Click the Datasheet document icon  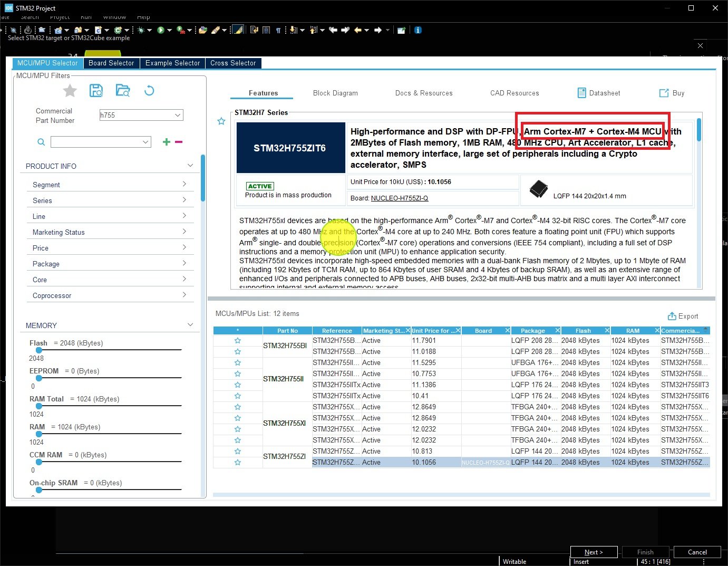tap(581, 93)
